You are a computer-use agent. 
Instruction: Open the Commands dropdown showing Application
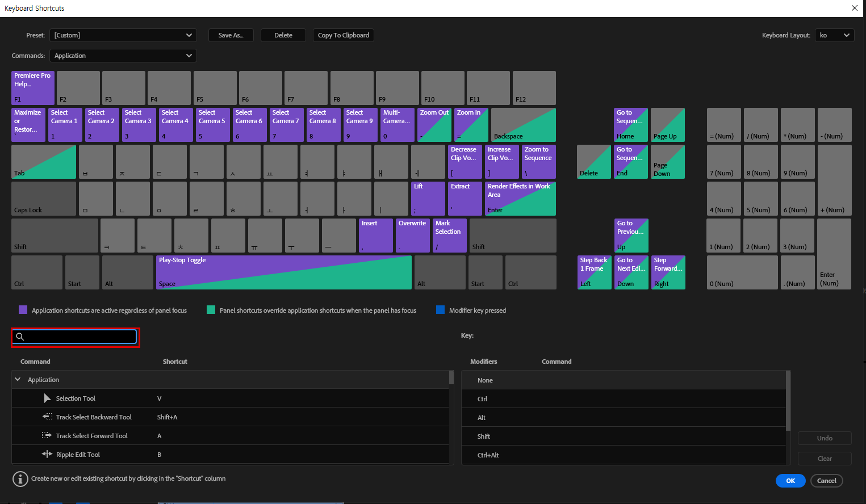tap(123, 56)
